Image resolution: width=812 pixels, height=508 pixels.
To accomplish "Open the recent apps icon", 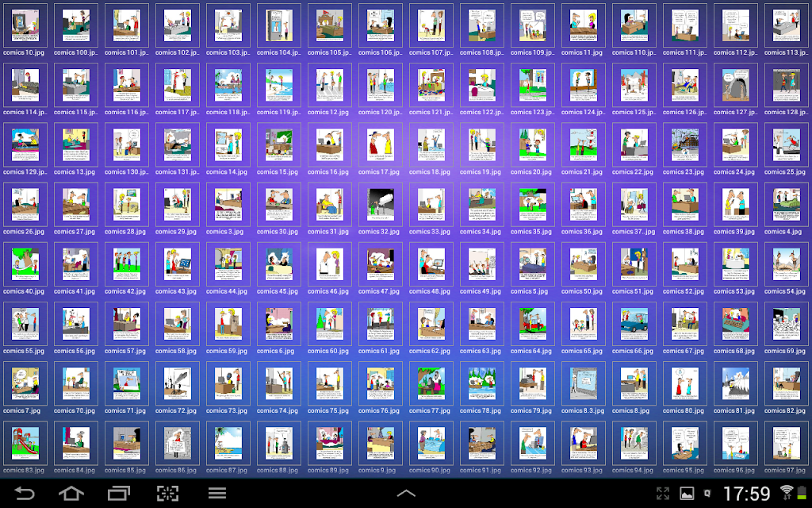I will click(x=119, y=493).
